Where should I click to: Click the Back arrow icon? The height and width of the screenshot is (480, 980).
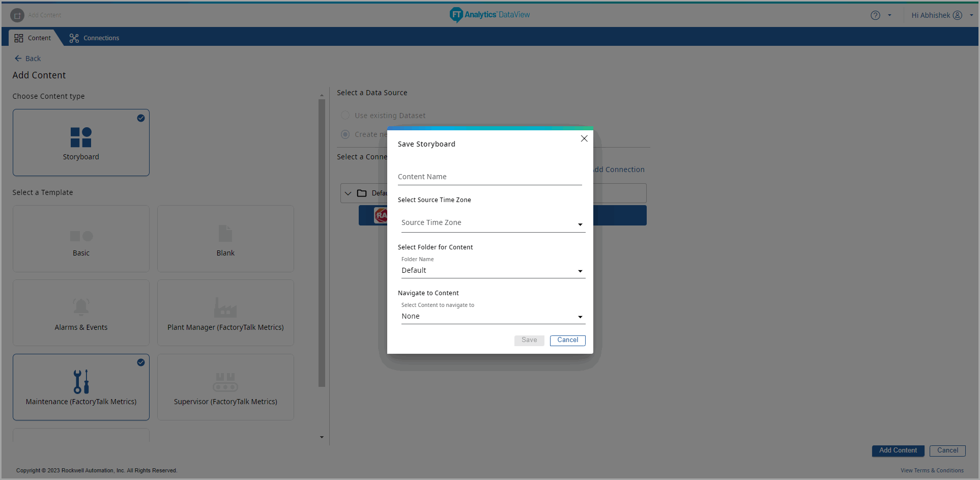tap(18, 59)
